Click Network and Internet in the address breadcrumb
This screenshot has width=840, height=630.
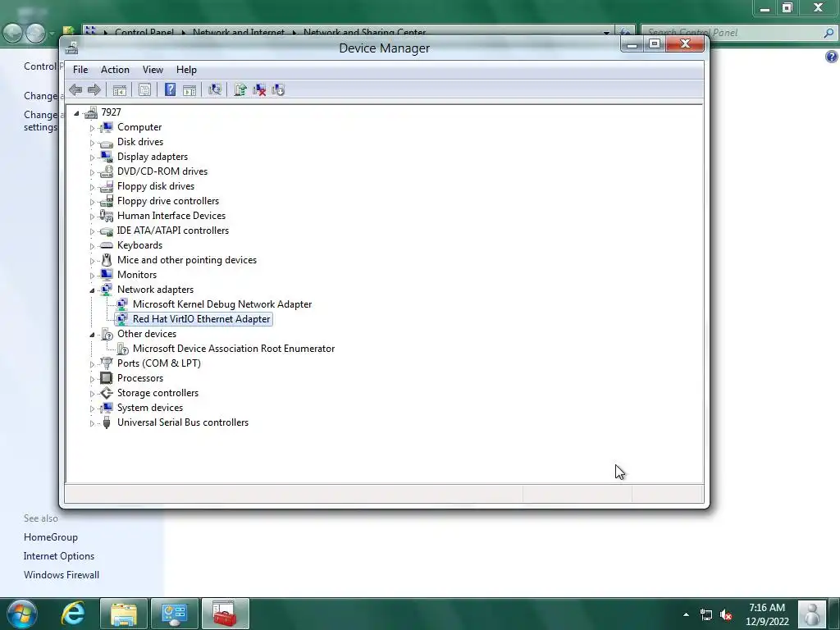pyautogui.click(x=239, y=33)
